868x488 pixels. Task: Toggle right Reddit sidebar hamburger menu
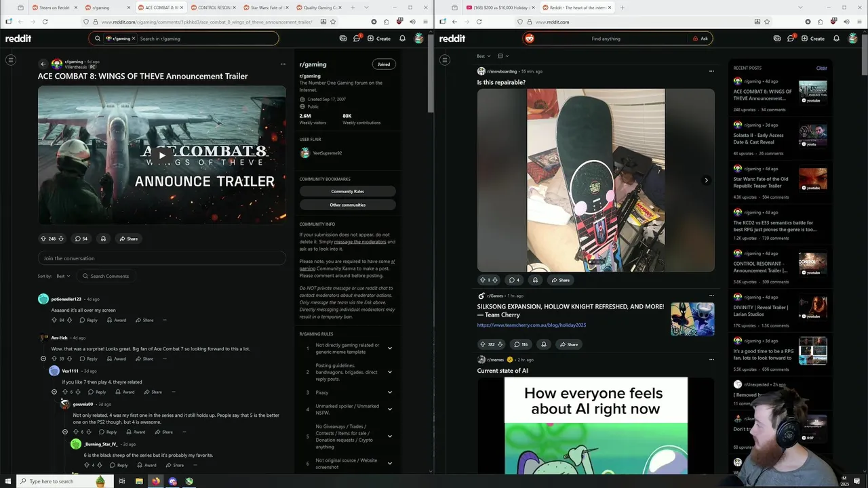click(x=445, y=60)
